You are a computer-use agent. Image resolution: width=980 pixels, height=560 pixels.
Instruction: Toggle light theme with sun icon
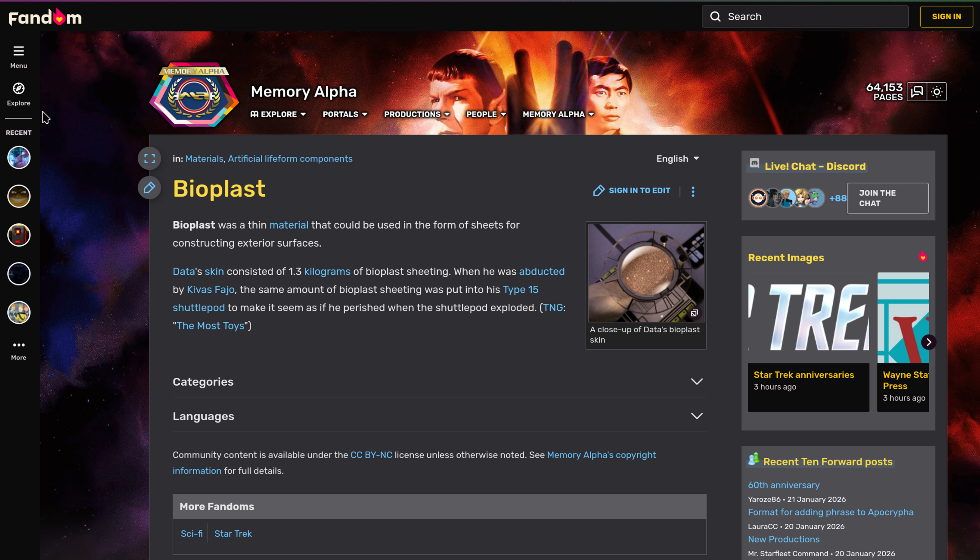pyautogui.click(x=937, y=92)
